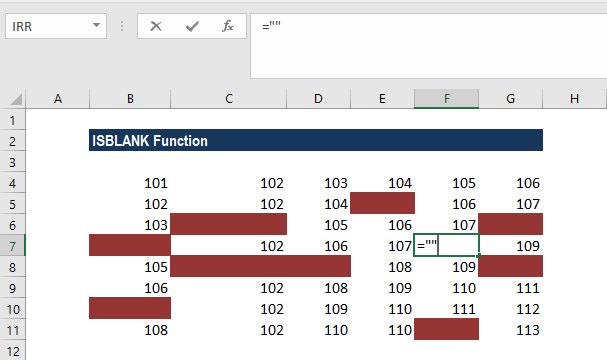This screenshot has height=360, width=607.
Task: Select the red blank cell C6
Action: (x=228, y=224)
